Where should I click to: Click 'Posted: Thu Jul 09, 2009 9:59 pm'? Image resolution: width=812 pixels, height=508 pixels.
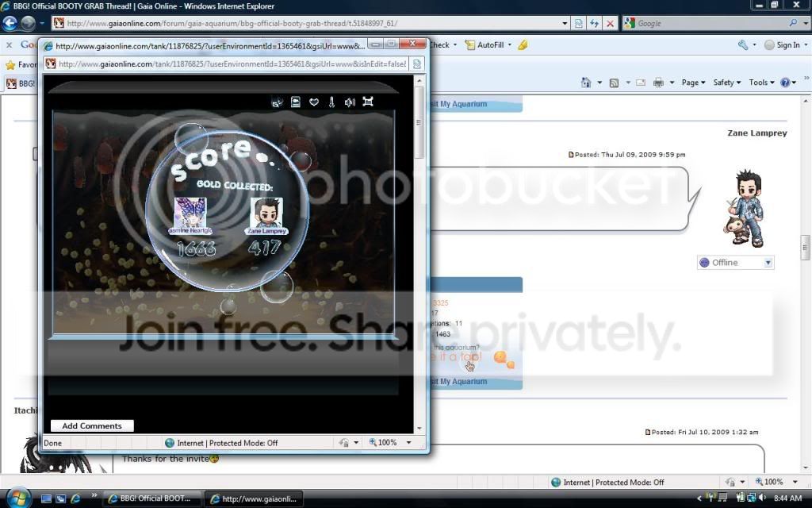tap(630, 155)
